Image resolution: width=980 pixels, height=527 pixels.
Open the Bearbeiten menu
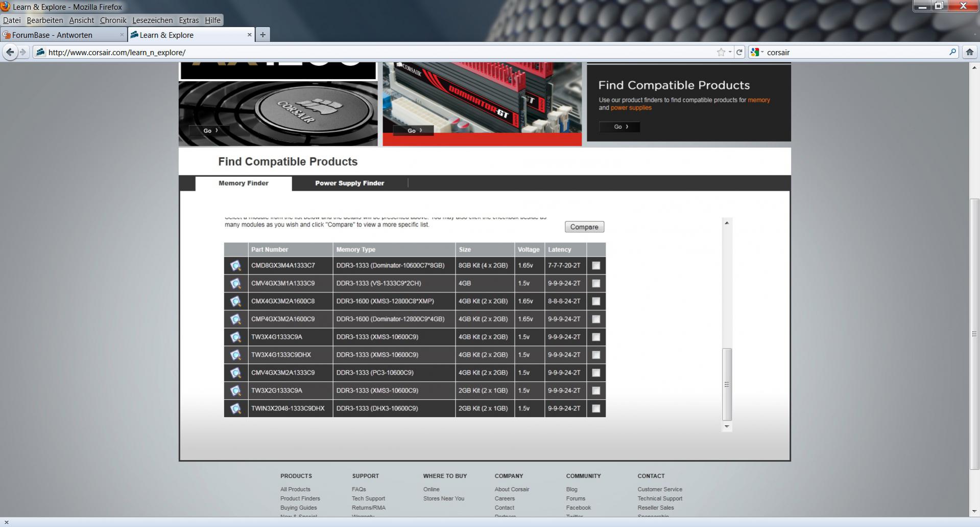pos(45,20)
